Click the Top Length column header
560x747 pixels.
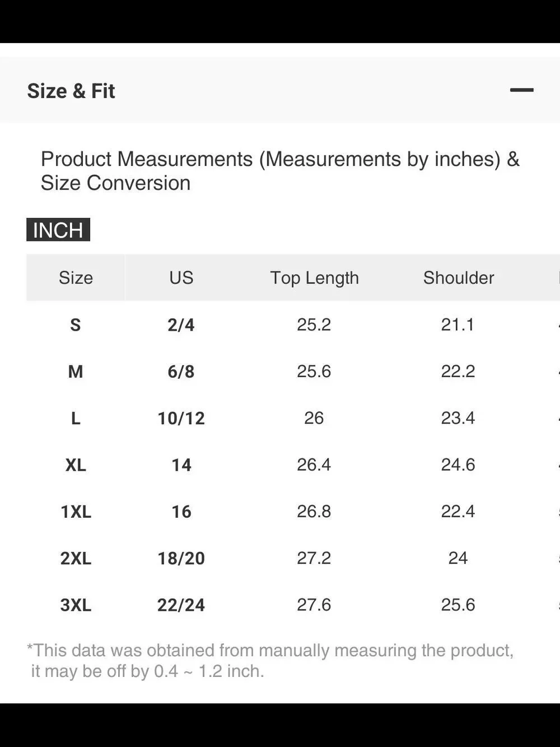[x=314, y=277]
